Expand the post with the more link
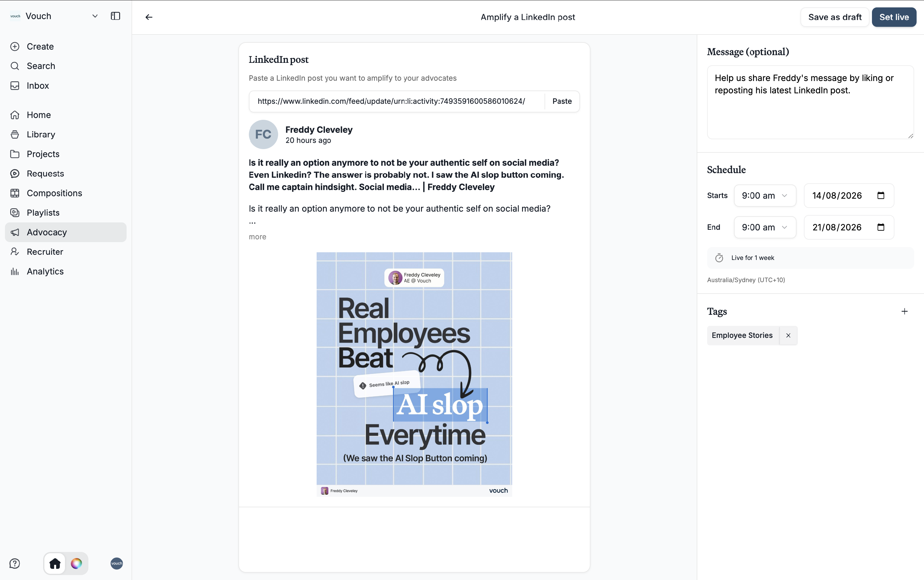This screenshot has width=924, height=580. [257, 237]
